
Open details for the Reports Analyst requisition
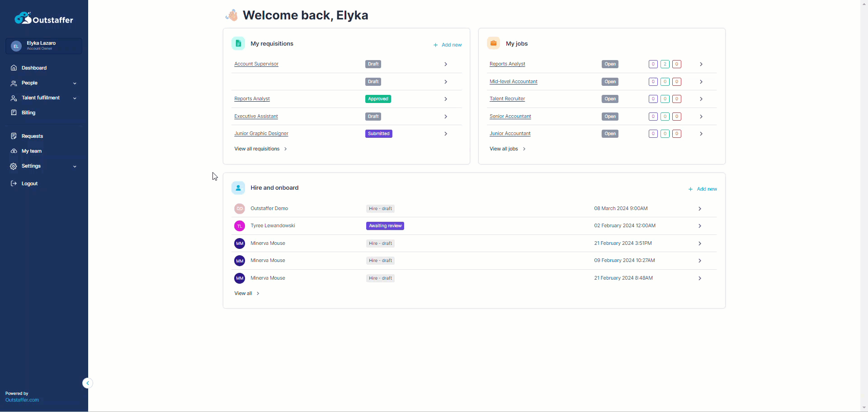click(252, 98)
